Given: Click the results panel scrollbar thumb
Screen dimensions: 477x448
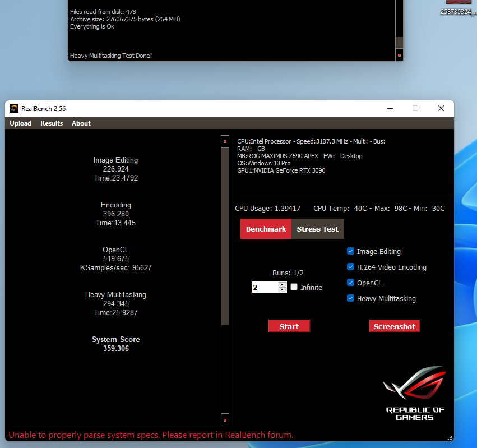Looking at the screenshot, I should (x=225, y=237).
